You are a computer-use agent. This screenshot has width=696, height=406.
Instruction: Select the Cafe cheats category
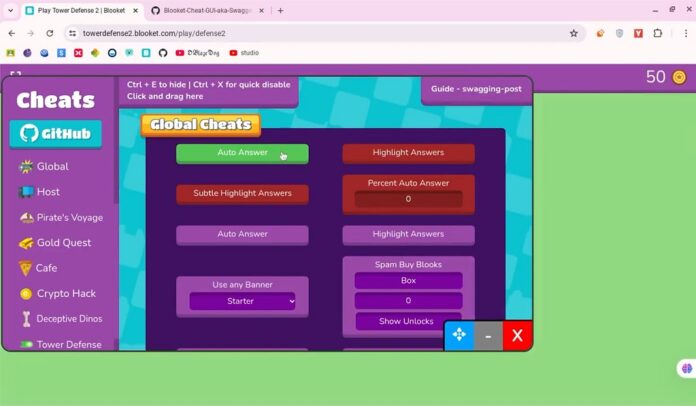coord(46,268)
